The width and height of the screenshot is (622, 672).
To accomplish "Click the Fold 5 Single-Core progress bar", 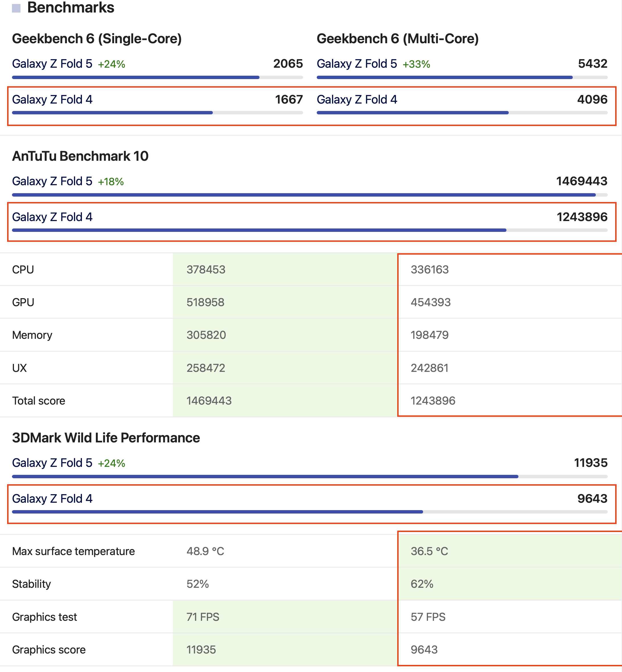I will [158, 77].
